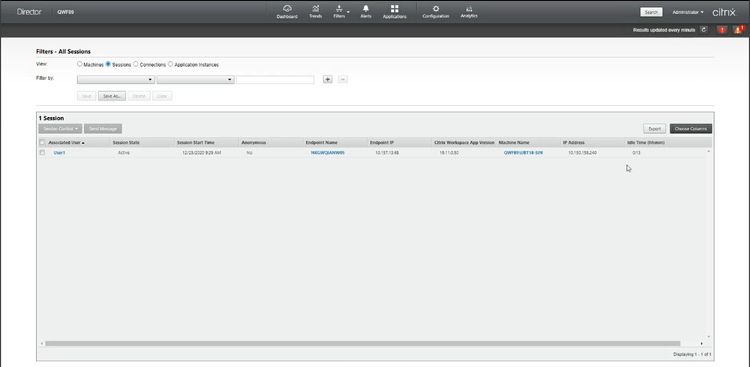Click the Citrix logo
The image size is (750, 367).
point(724,12)
